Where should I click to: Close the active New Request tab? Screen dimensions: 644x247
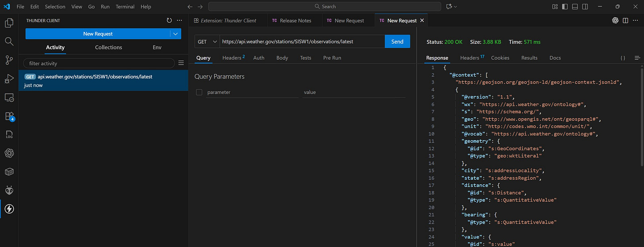coord(422,20)
